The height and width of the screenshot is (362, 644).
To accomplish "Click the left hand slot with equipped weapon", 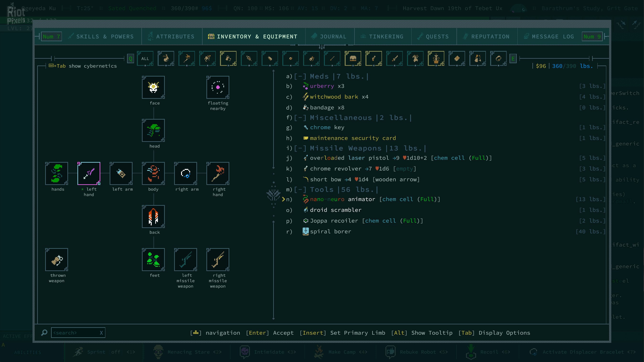I will pos(89,173).
